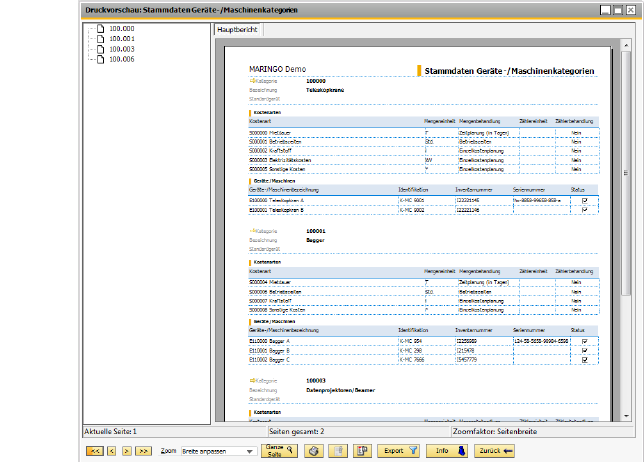The height and width of the screenshot is (462, 644).
Task: Click the Zoomfaktor: Seitenbreite status field
Action: point(543,432)
